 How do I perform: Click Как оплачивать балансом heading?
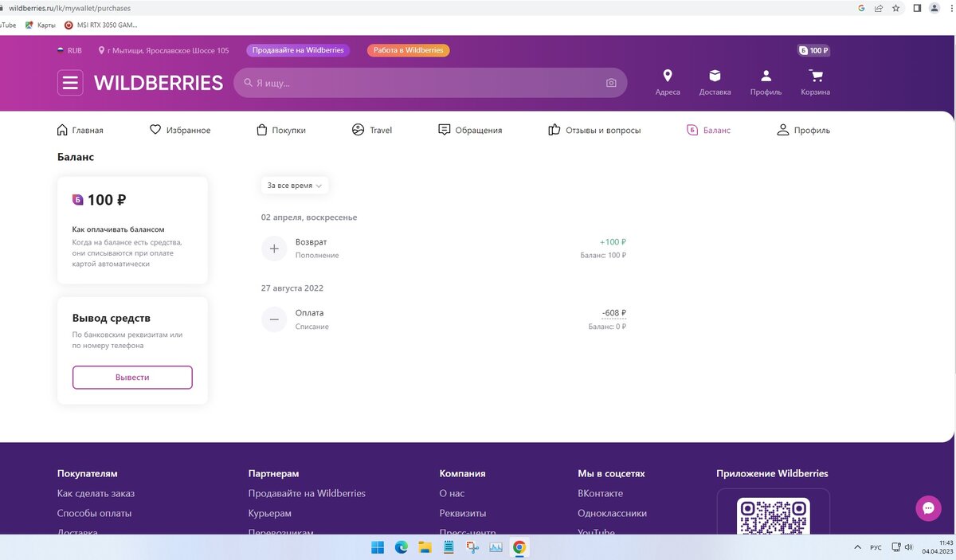tap(119, 229)
